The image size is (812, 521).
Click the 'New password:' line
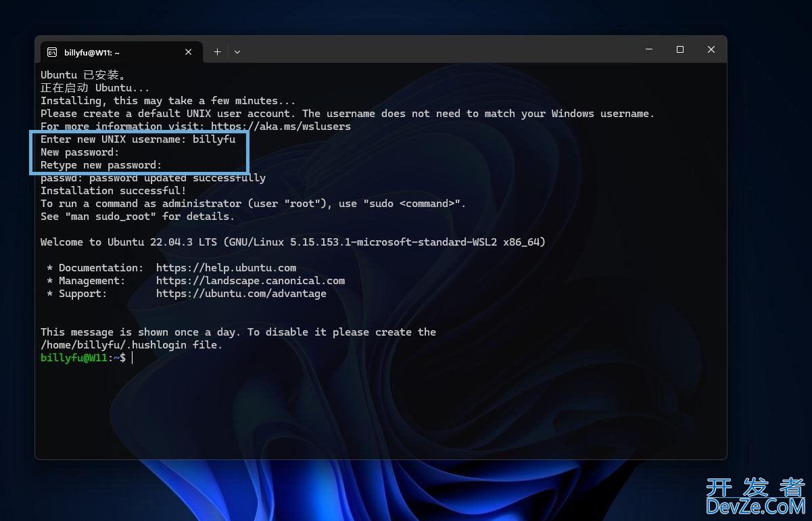click(80, 152)
